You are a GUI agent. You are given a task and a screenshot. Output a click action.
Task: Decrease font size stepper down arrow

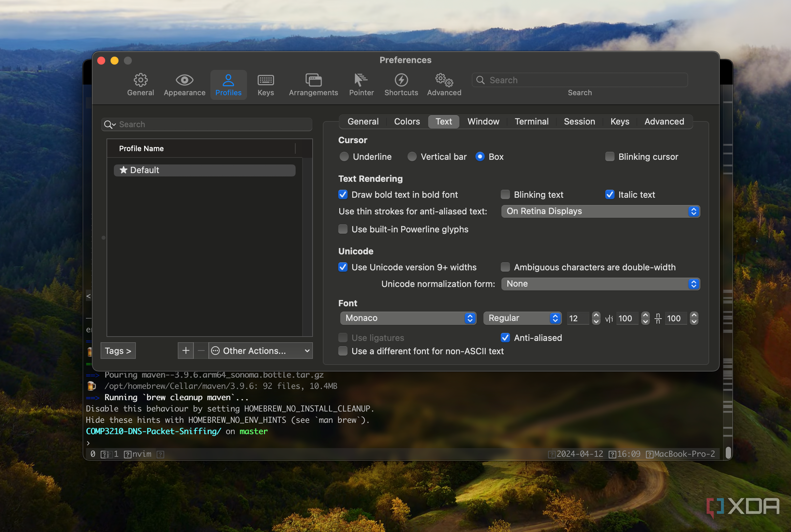[596, 322]
